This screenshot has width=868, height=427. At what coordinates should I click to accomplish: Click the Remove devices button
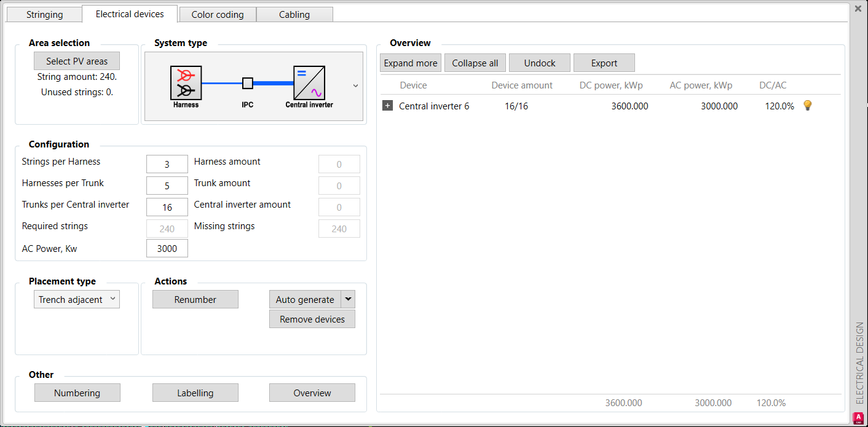pos(312,319)
